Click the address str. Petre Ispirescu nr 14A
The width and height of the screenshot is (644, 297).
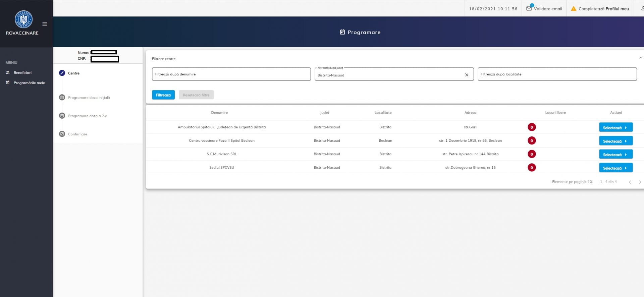470,154
